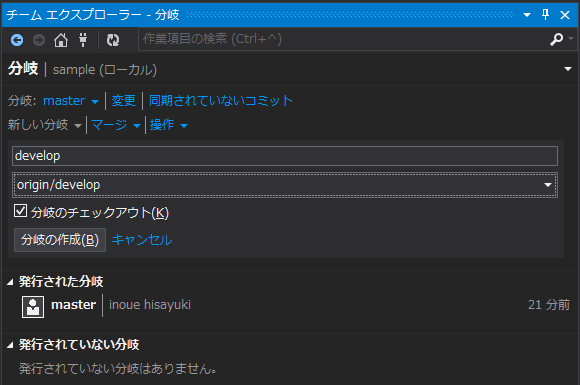Open the 操作 actions dropdown
Screen dimensions: 580x385
(169, 125)
